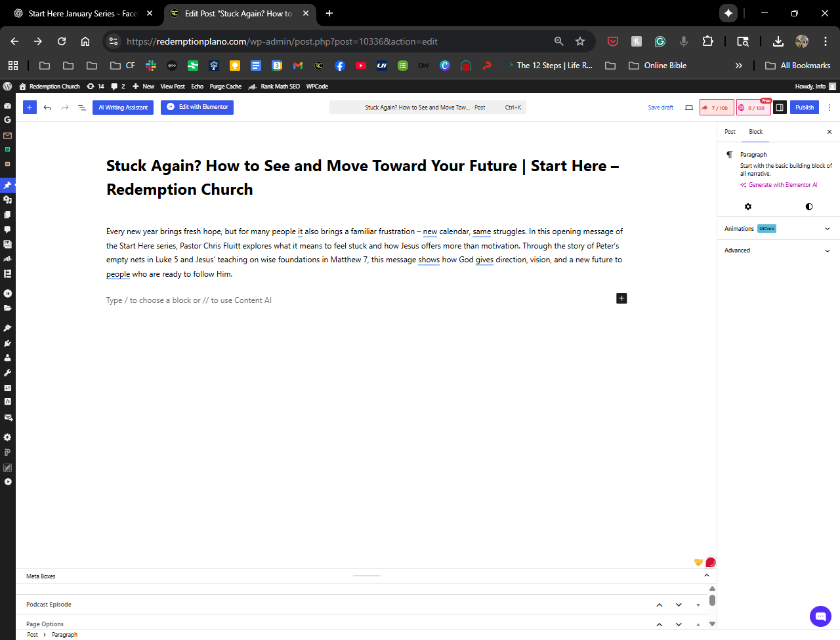Click the Undo arrow in editor toolbar

coord(47,108)
